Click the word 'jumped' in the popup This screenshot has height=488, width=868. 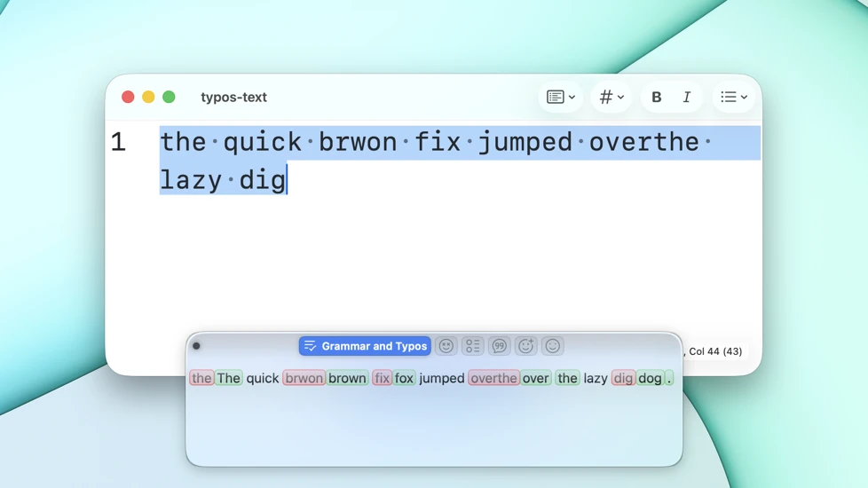pyautogui.click(x=442, y=378)
